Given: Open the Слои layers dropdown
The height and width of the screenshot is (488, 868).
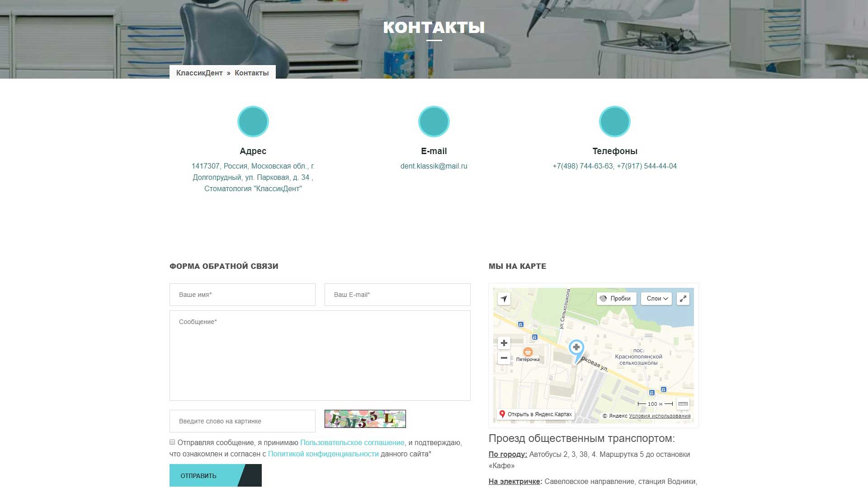Looking at the screenshot, I should (x=656, y=299).
